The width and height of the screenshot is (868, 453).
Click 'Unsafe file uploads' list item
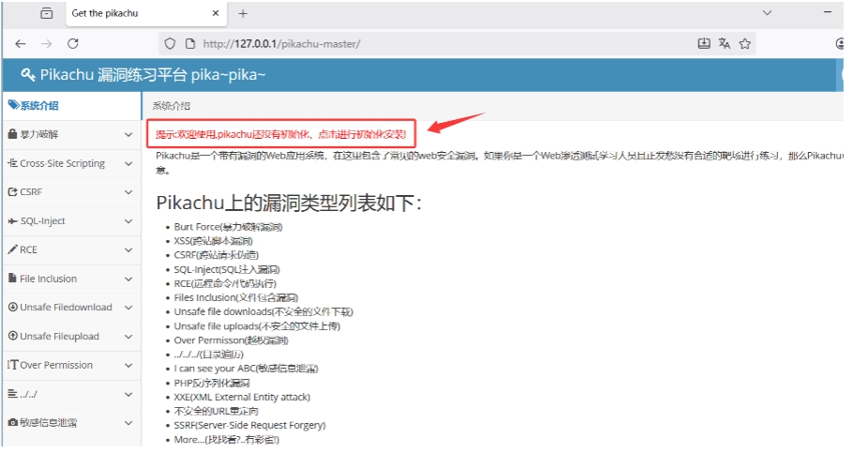pos(257,326)
